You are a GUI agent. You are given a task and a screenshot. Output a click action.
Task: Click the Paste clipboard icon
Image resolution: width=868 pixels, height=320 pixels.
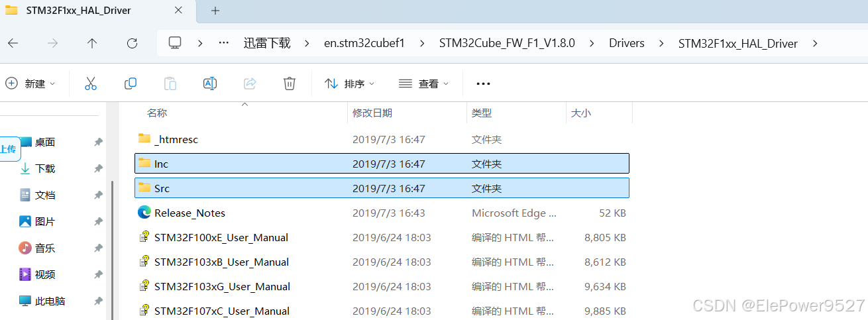(x=170, y=83)
